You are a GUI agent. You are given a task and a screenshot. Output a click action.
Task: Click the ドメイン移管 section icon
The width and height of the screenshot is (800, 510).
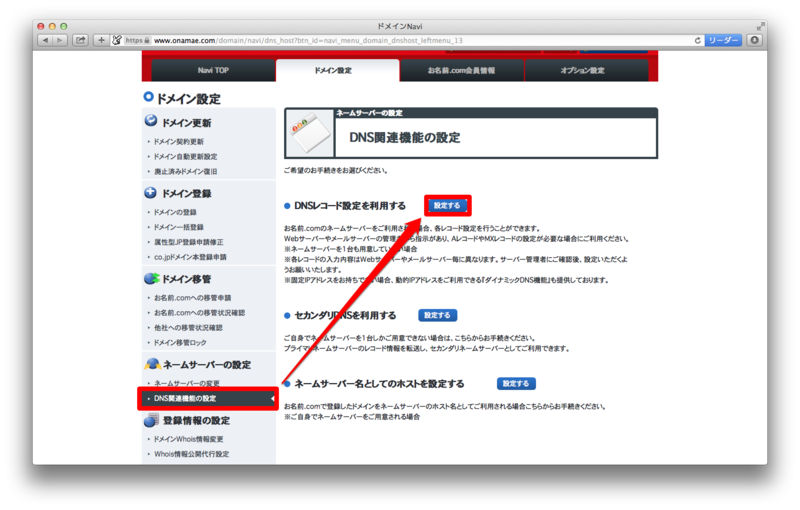click(152, 278)
